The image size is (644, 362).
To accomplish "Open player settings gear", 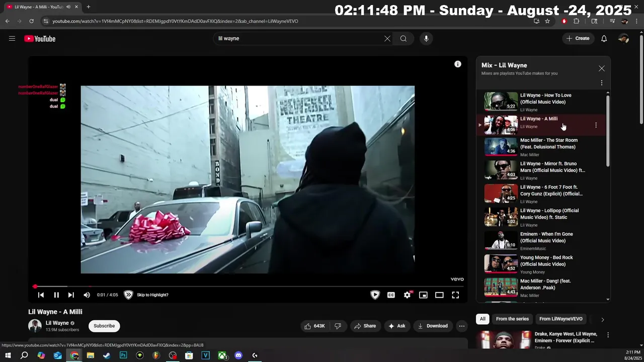I will (407, 295).
